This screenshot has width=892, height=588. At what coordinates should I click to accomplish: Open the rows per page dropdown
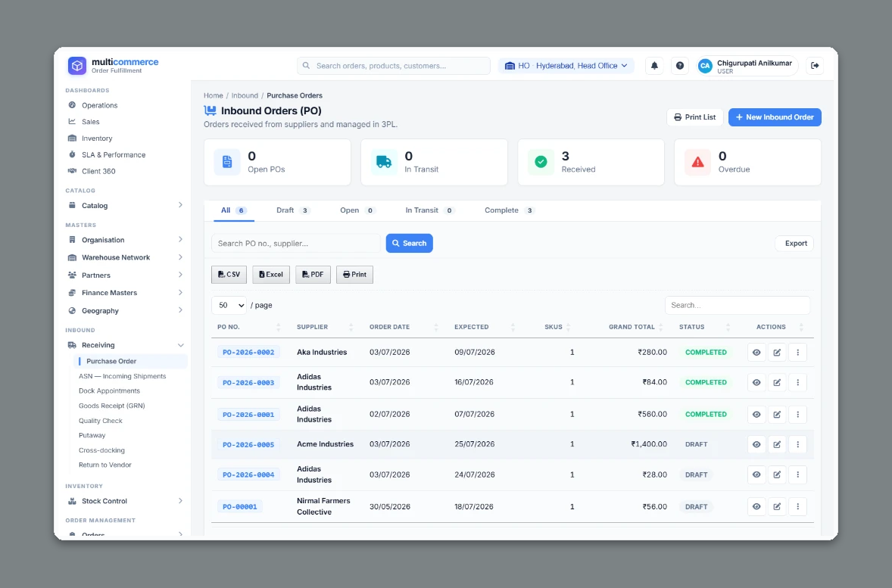(229, 306)
